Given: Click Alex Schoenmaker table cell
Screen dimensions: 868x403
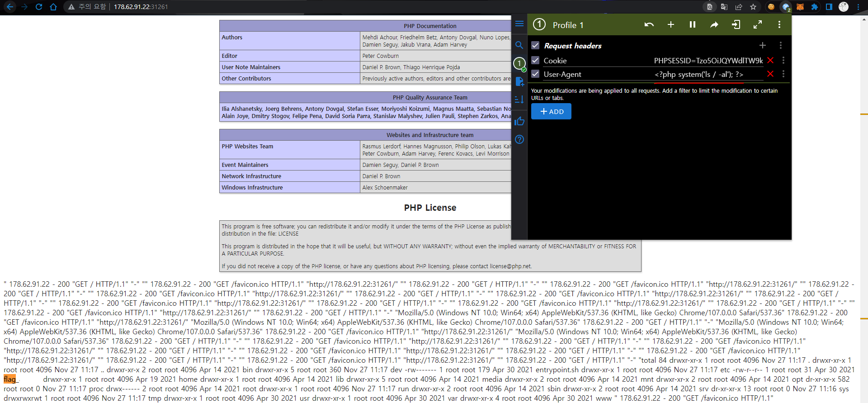Looking at the screenshot, I should tap(385, 187).
